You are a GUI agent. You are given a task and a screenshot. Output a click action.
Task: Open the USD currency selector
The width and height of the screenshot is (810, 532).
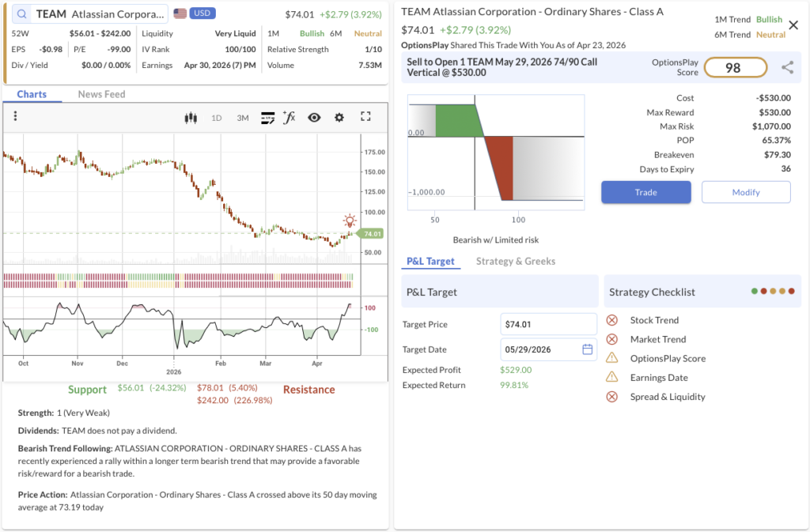(x=194, y=13)
